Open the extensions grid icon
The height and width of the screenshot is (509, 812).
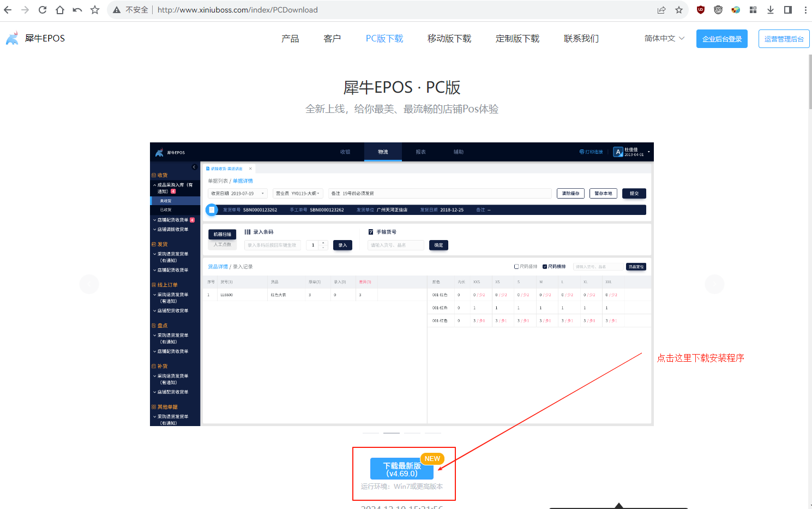pyautogui.click(x=753, y=10)
